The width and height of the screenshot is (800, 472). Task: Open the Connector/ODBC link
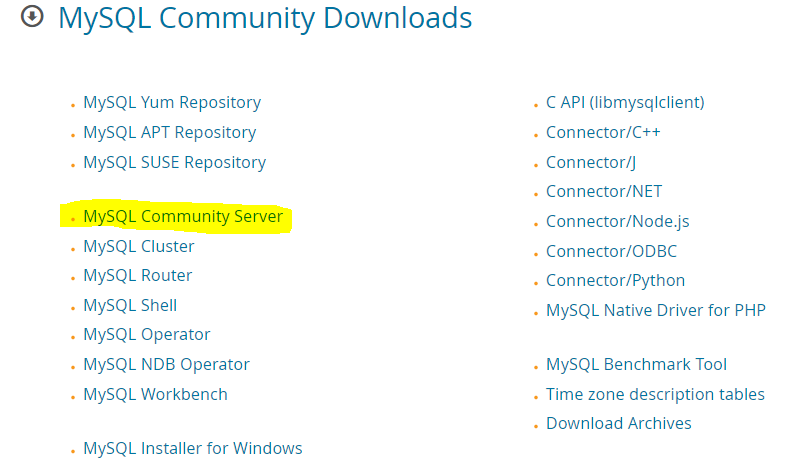(611, 251)
